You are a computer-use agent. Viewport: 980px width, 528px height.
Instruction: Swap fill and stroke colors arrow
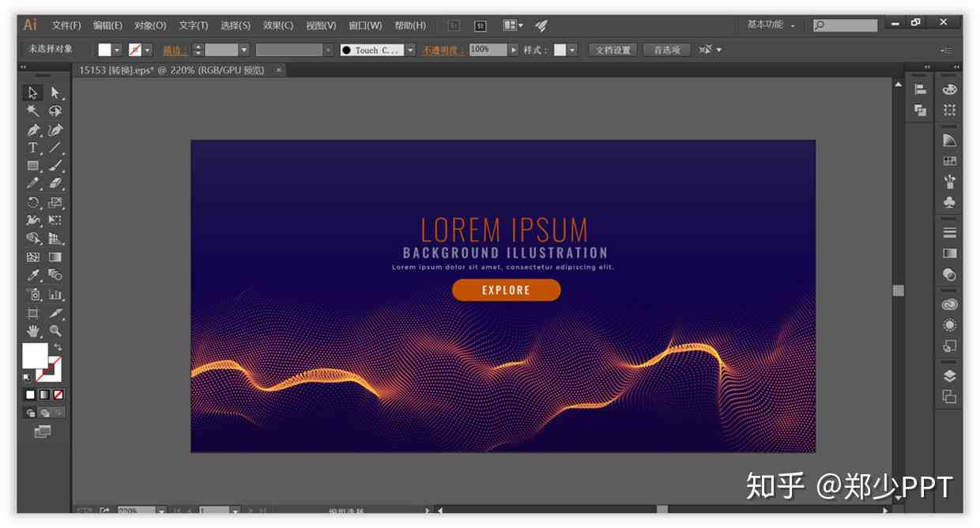point(58,348)
